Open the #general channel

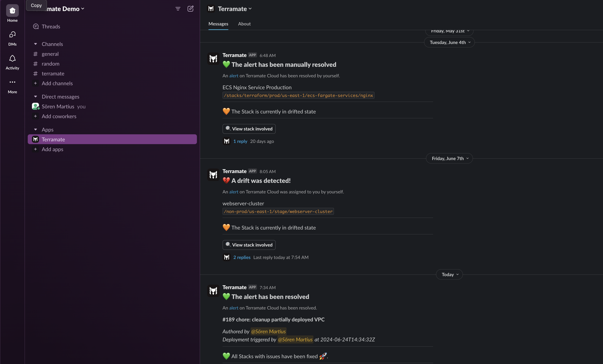(x=50, y=54)
